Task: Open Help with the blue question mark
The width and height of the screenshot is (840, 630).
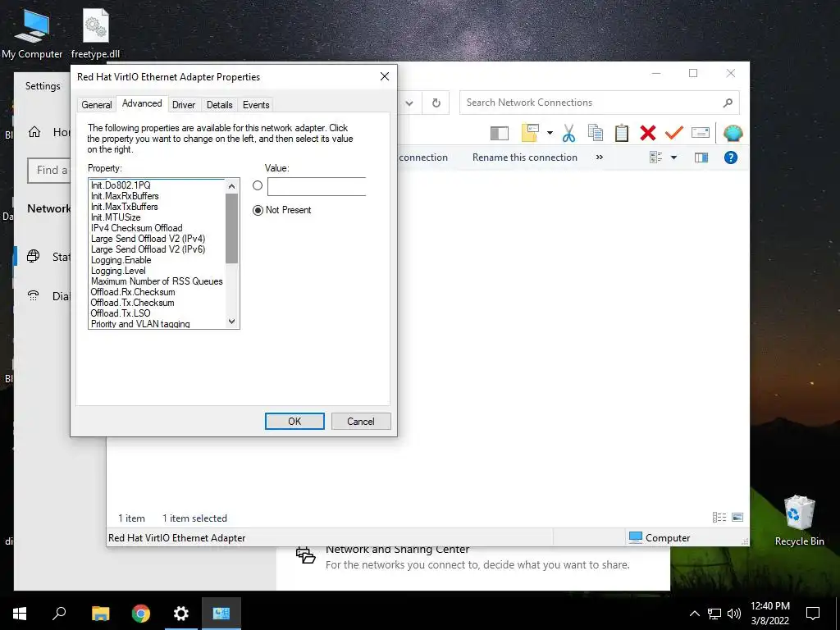Action: 731,157
